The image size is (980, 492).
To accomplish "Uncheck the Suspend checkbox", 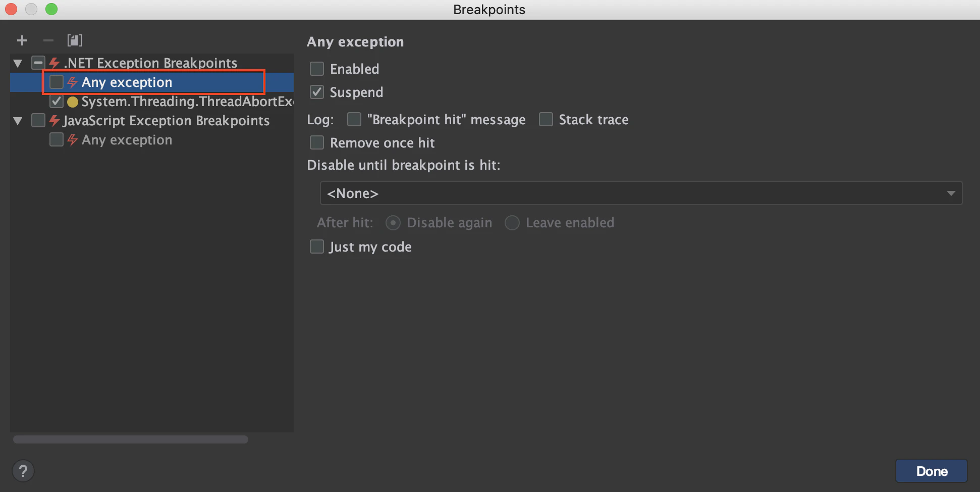I will (x=317, y=92).
